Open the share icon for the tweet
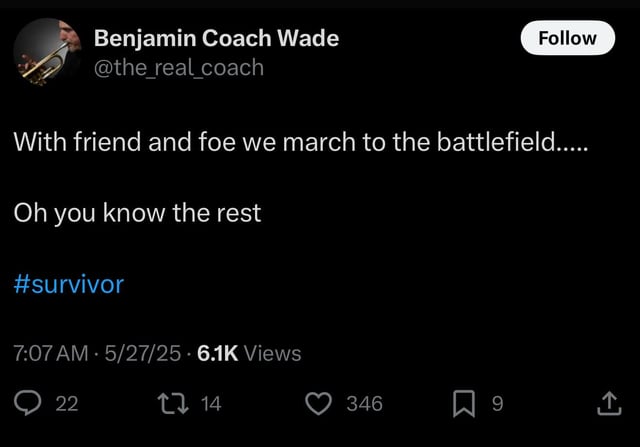The image size is (640, 447). [609, 403]
